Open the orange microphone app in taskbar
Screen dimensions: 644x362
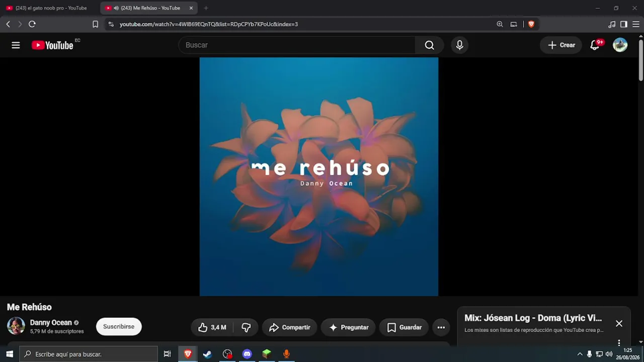click(286, 354)
